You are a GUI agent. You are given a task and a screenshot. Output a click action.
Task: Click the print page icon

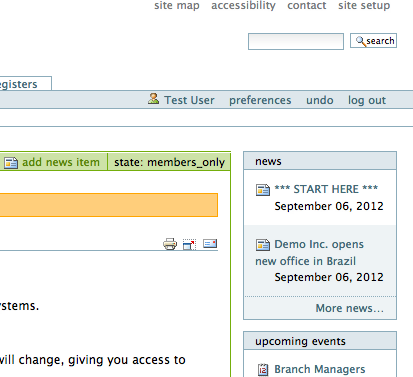pos(170,244)
